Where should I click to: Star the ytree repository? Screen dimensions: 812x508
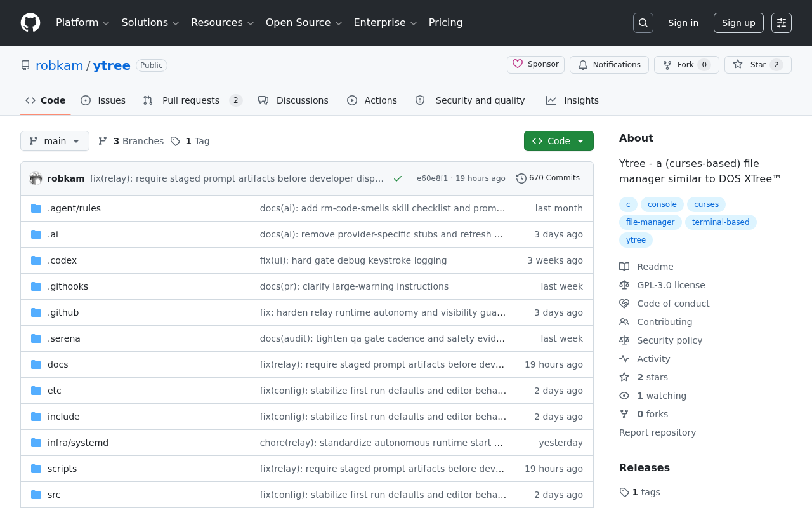[758, 65]
